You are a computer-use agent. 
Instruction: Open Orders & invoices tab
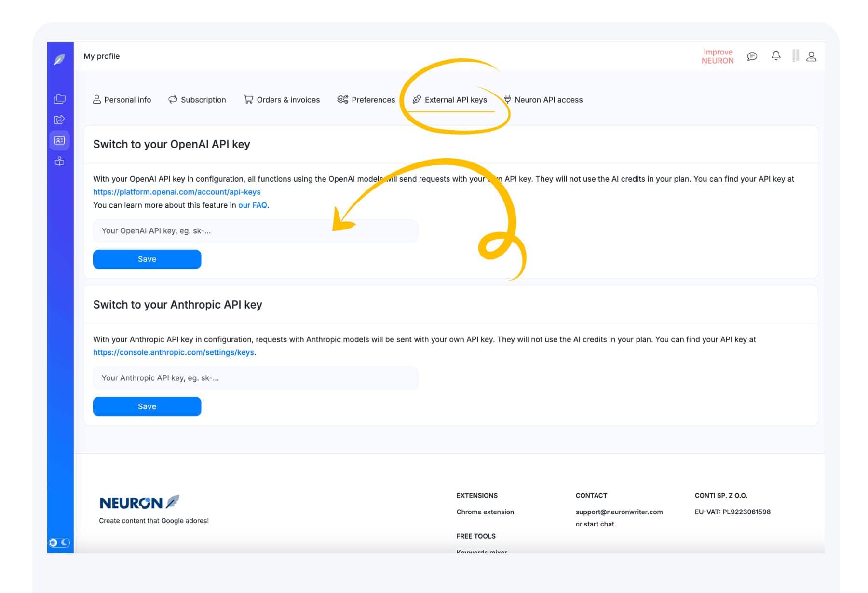(x=282, y=100)
